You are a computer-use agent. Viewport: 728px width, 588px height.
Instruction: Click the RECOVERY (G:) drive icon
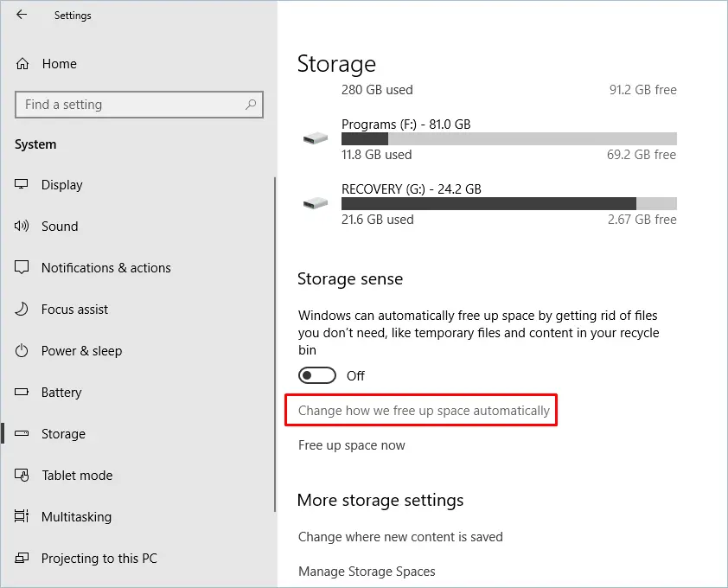tap(315, 204)
